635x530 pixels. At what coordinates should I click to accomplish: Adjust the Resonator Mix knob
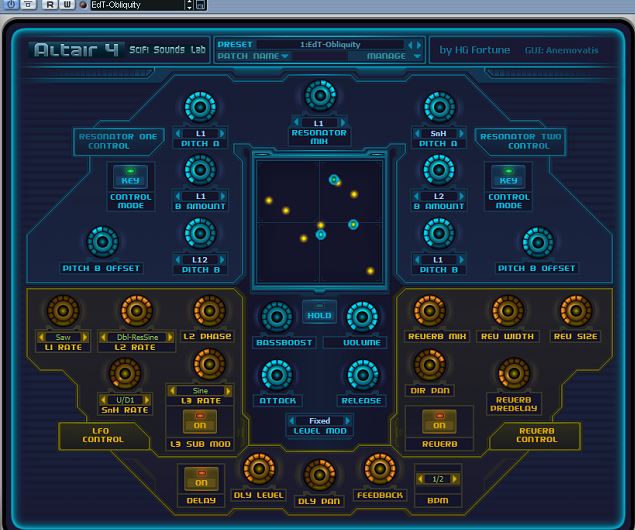[x=320, y=96]
